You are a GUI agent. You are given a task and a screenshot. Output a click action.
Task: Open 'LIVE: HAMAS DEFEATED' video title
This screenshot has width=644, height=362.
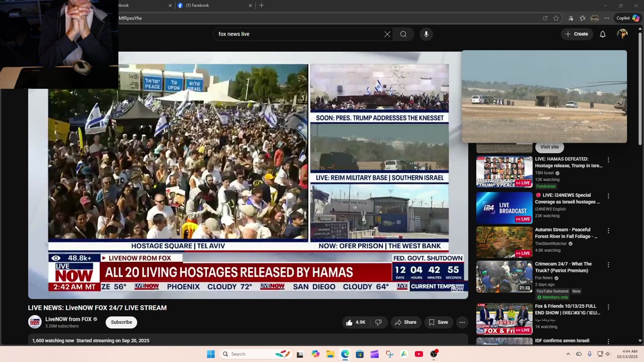coord(569,162)
